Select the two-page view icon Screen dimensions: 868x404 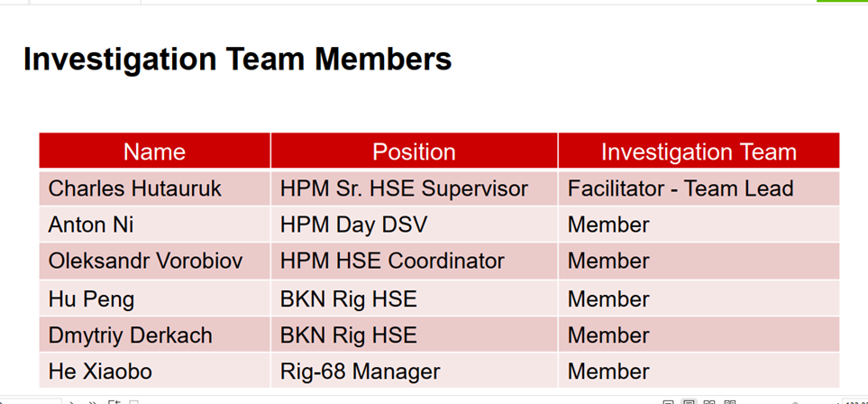pos(709,402)
